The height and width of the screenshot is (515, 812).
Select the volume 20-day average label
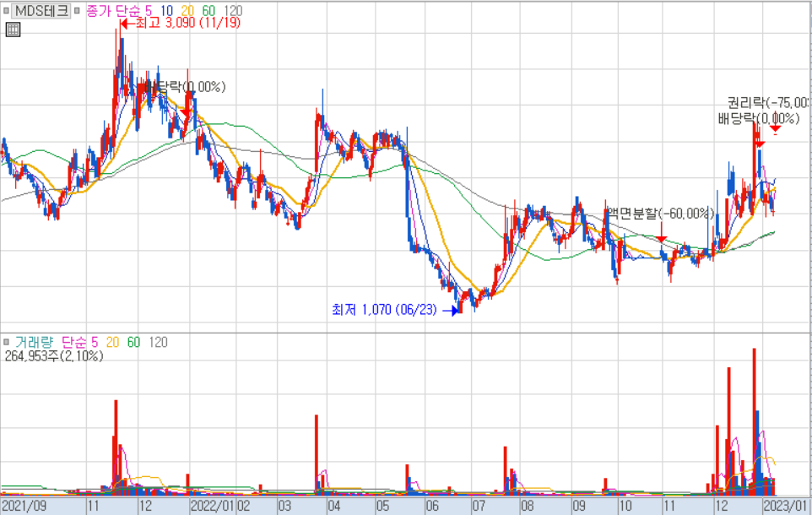click(112, 342)
